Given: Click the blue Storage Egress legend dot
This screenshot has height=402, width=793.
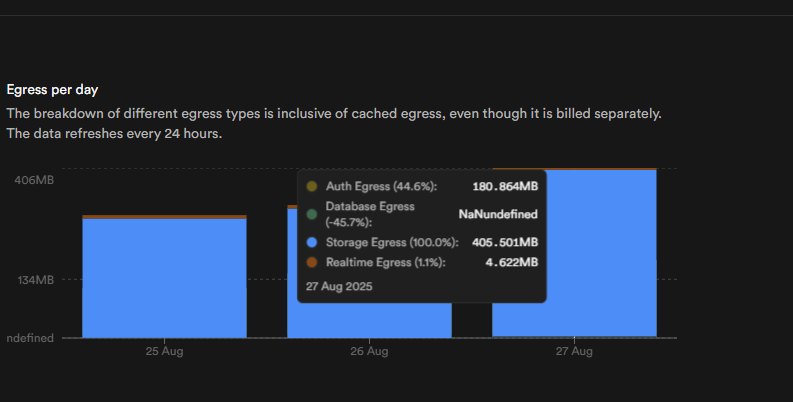Looking at the screenshot, I should coord(312,243).
